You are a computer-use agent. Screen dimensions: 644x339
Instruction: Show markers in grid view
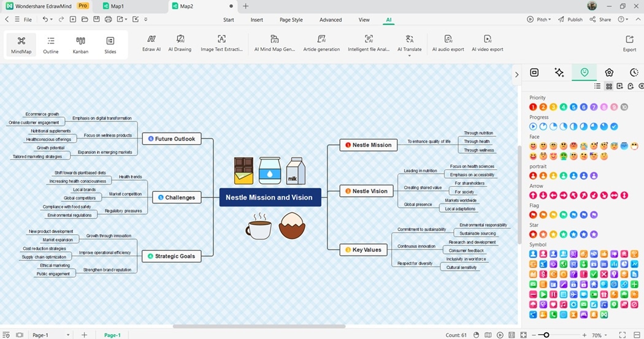pos(608,86)
